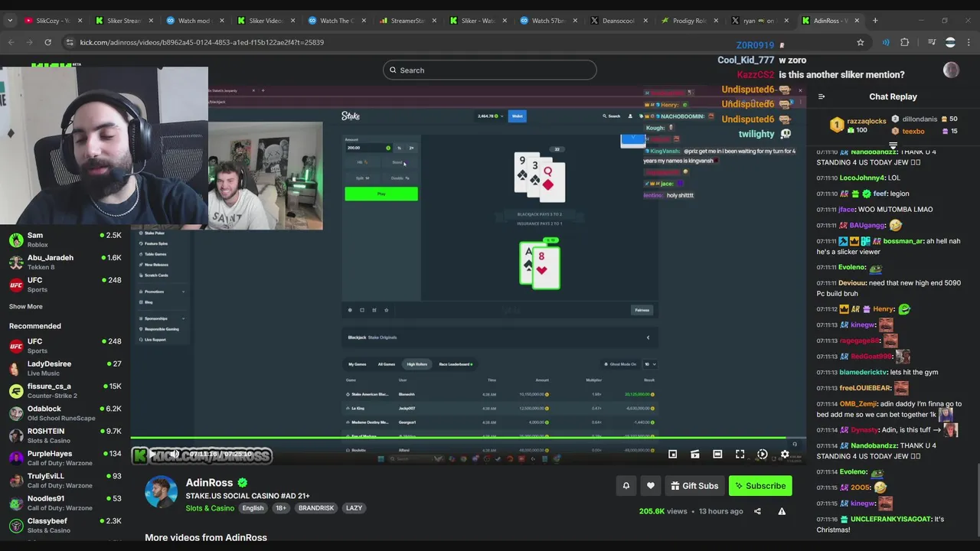The image size is (980, 551).
Task: Bookmark this page with star icon
Action: (x=861, y=42)
